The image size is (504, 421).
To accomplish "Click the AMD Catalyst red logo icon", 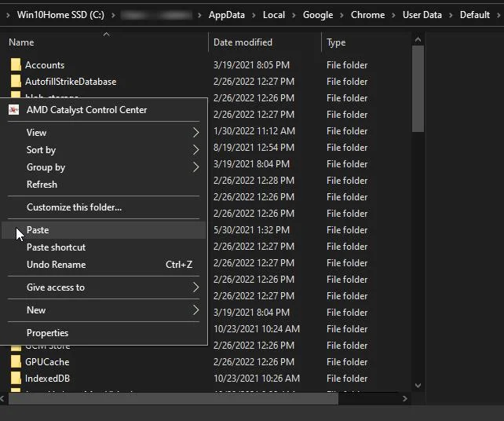I will tap(13, 110).
